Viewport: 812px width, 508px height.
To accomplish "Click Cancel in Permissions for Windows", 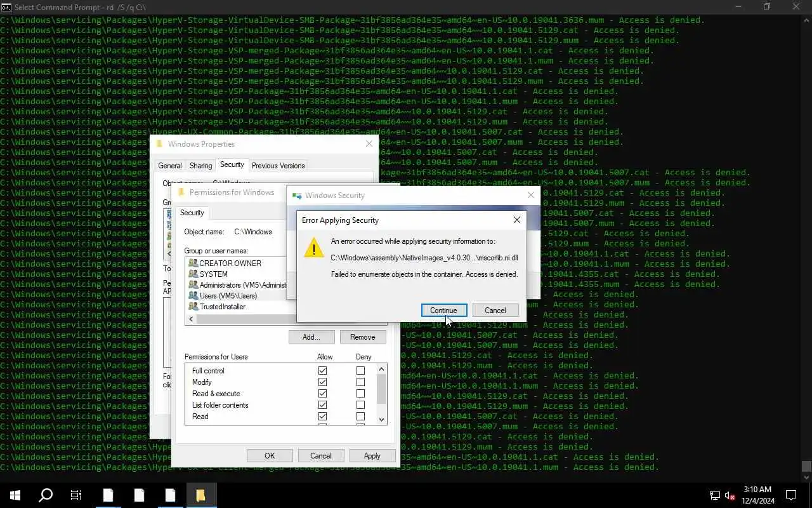I will pos(321,455).
